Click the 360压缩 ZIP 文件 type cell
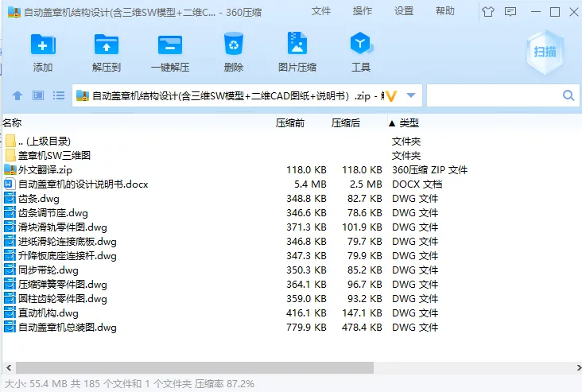Image resolution: width=582 pixels, height=392 pixels. coord(429,170)
